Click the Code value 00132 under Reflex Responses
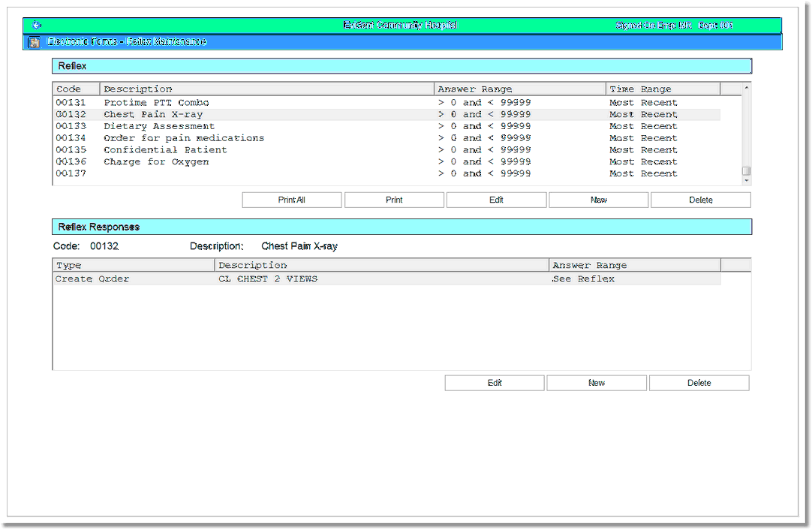812x530 pixels. pyautogui.click(x=104, y=246)
